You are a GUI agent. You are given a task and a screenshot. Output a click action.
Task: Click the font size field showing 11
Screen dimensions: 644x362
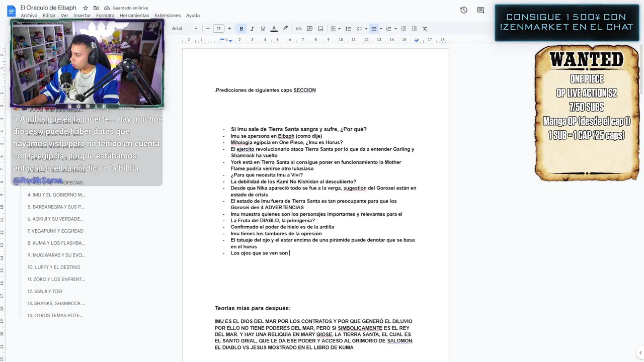pos(218,29)
